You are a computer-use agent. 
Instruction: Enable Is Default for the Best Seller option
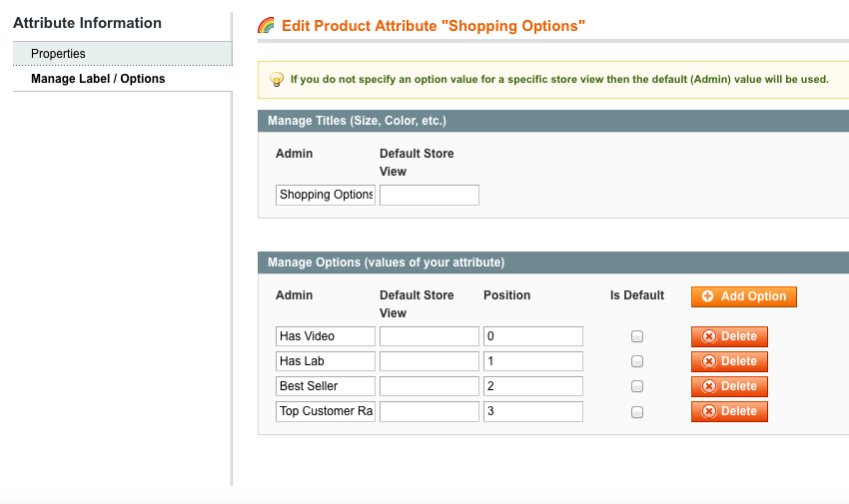(637, 386)
